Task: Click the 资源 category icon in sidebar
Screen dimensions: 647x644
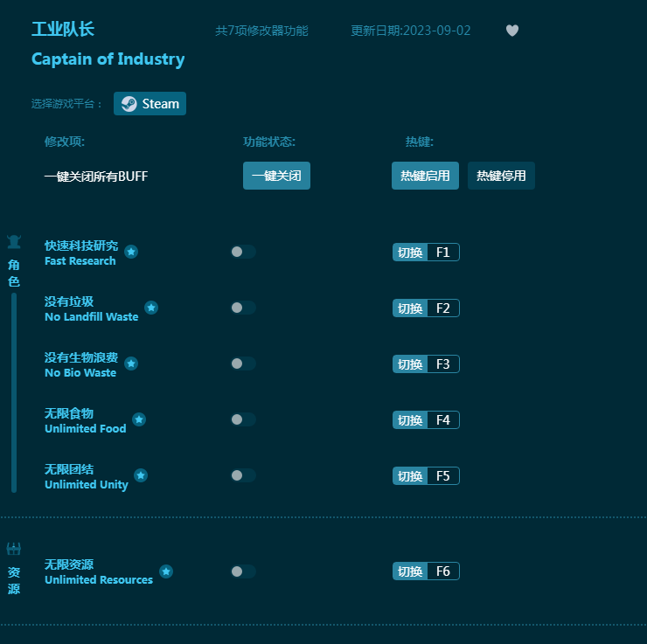Action: pyautogui.click(x=14, y=549)
